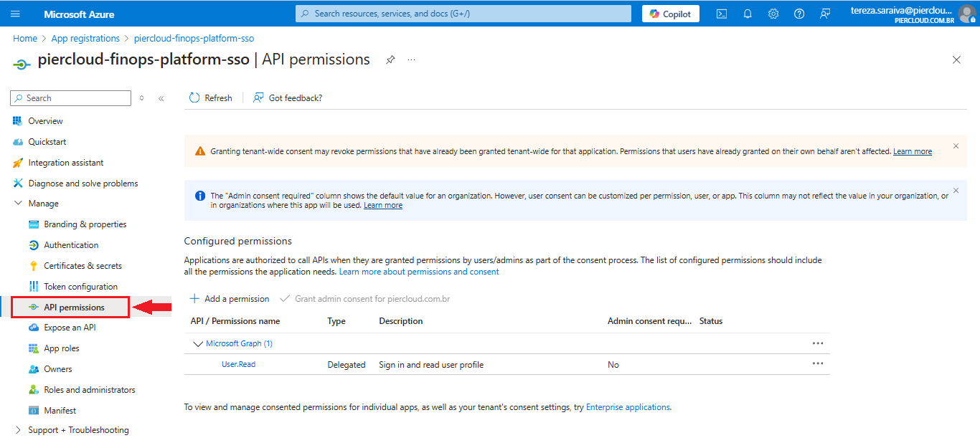
Task: Open options for User.Read permission row
Action: pyautogui.click(x=817, y=364)
